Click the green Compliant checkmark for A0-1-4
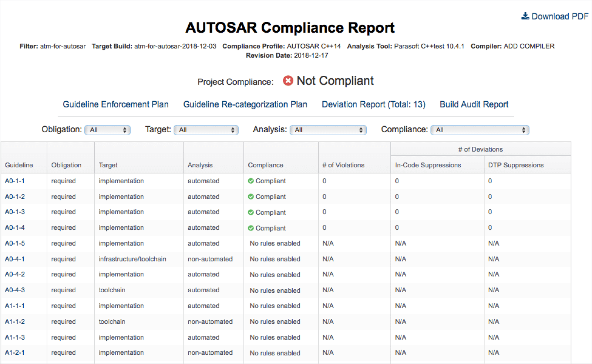 coord(251,228)
